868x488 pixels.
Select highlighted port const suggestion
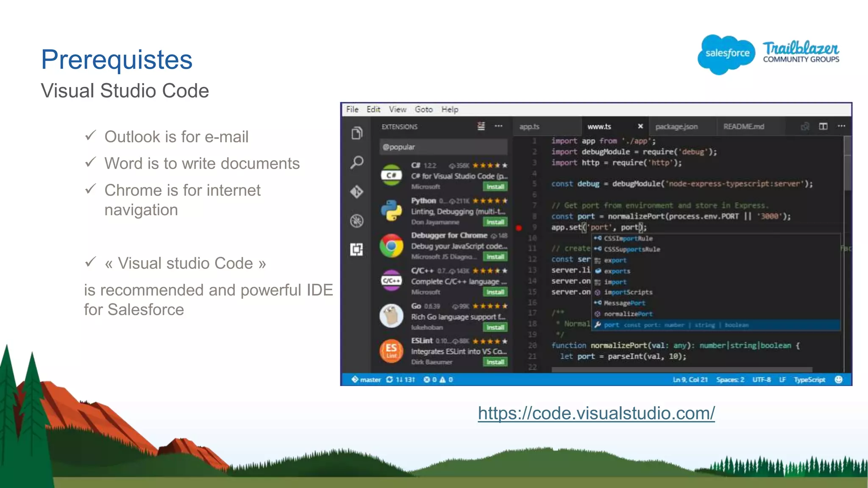click(x=716, y=325)
